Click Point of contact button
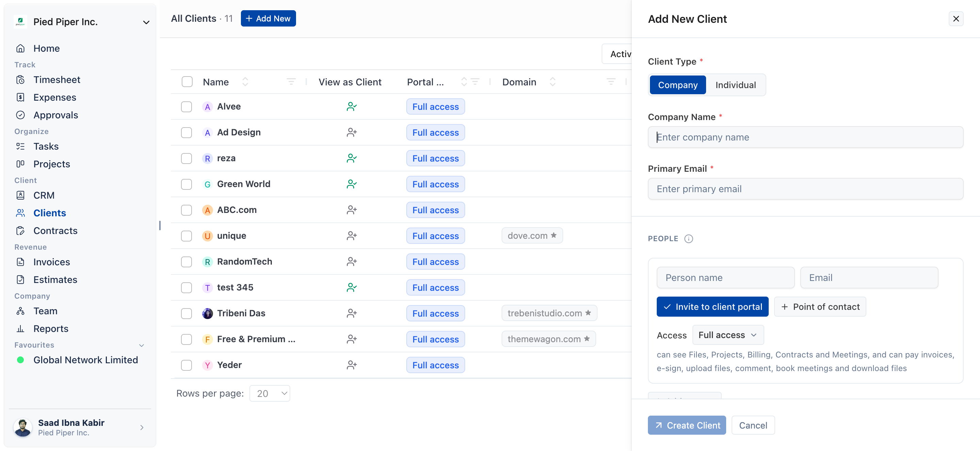 [x=820, y=307]
